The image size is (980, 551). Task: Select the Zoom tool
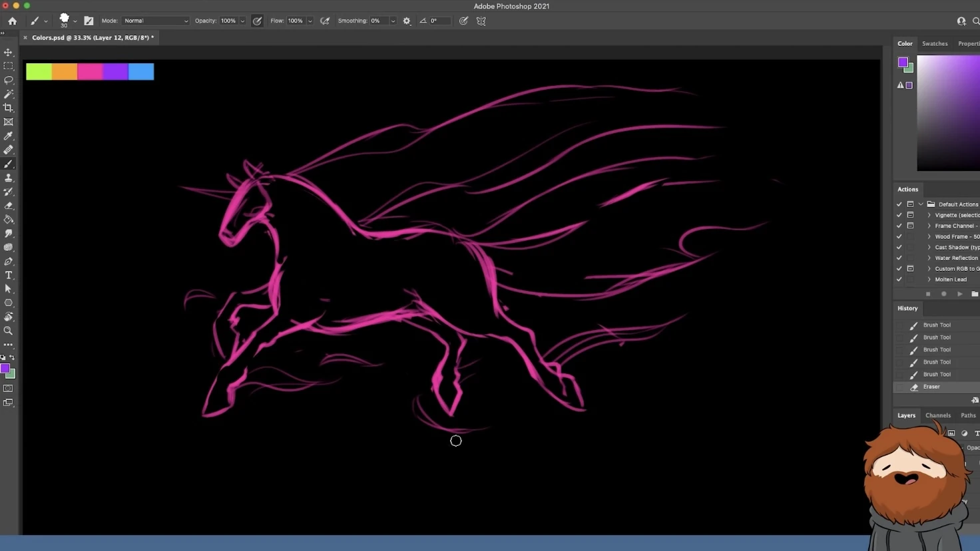[x=9, y=331]
